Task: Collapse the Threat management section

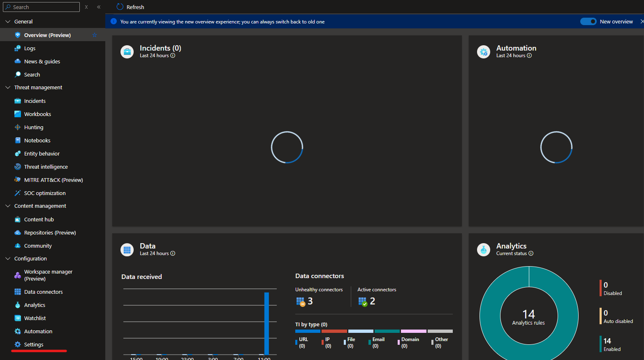Action: [x=7, y=87]
